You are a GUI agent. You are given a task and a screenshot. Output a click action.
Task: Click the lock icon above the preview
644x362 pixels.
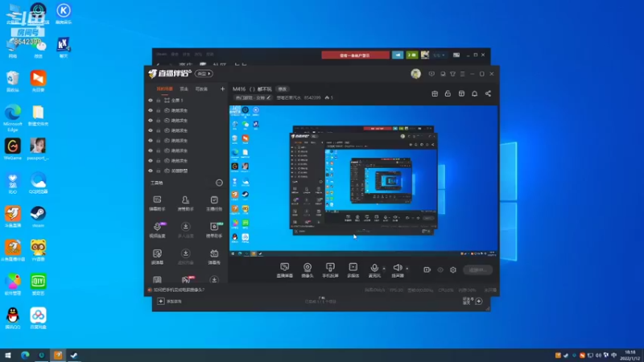[448, 93]
